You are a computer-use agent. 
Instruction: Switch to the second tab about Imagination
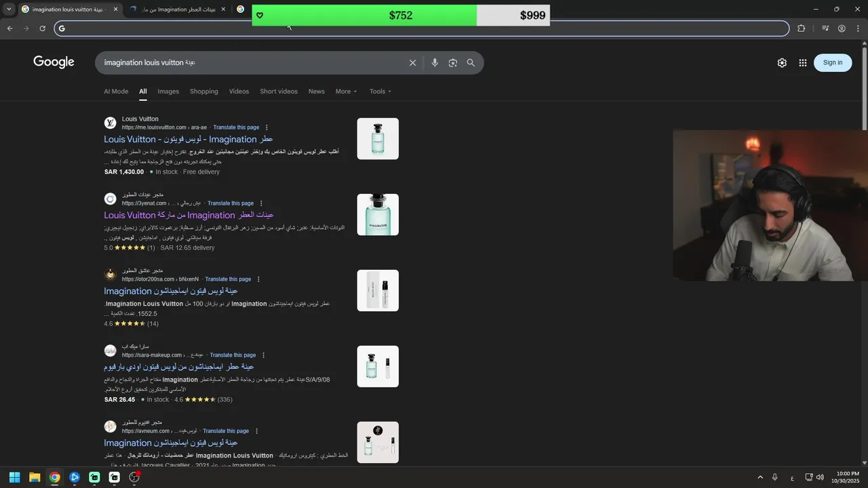[x=176, y=9]
